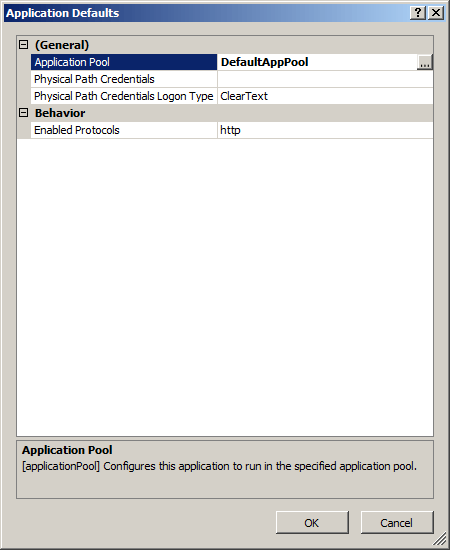Close the Application Defaults dialog

pos(436,13)
